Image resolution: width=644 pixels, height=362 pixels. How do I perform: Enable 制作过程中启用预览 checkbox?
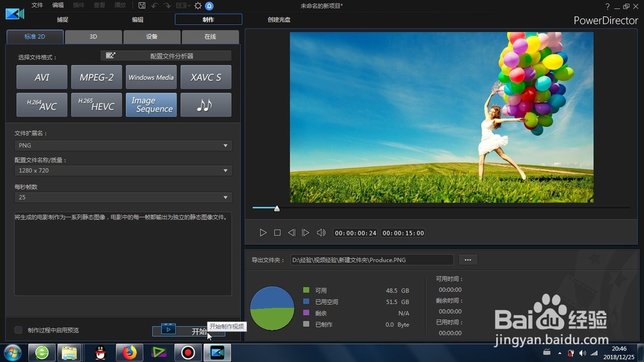(18, 330)
